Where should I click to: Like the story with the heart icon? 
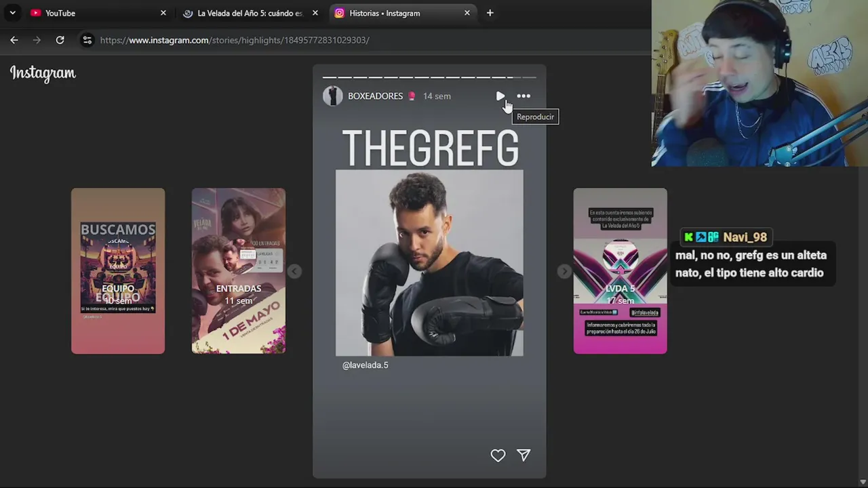click(x=498, y=455)
